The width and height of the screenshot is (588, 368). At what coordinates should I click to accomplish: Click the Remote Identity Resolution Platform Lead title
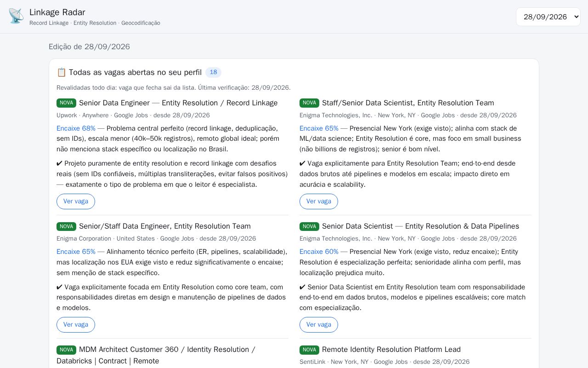(x=391, y=349)
